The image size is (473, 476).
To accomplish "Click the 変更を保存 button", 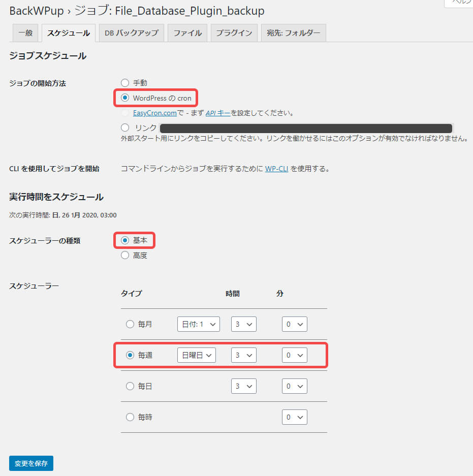I will (31, 463).
